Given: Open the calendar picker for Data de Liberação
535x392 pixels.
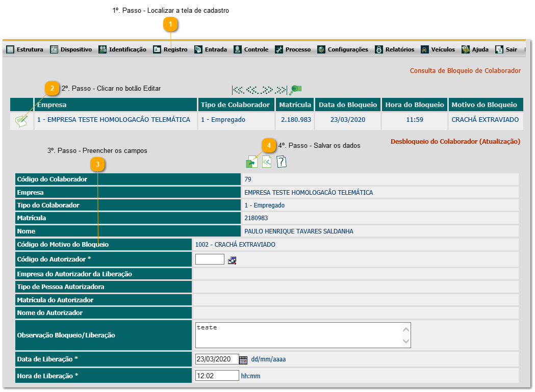Looking at the screenshot, I should click(x=243, y=360).
